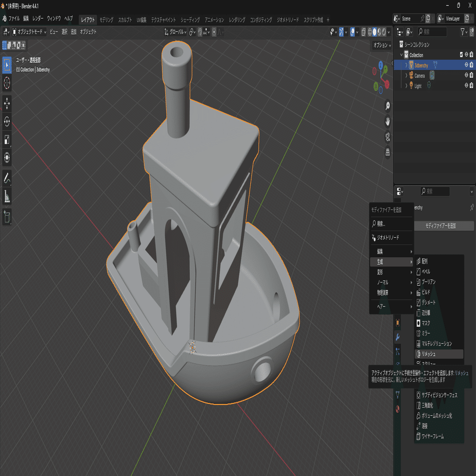This screenshot has height=476, width=476.
Task: Switch to rendered viewport shading
Action: pos(384,32)
